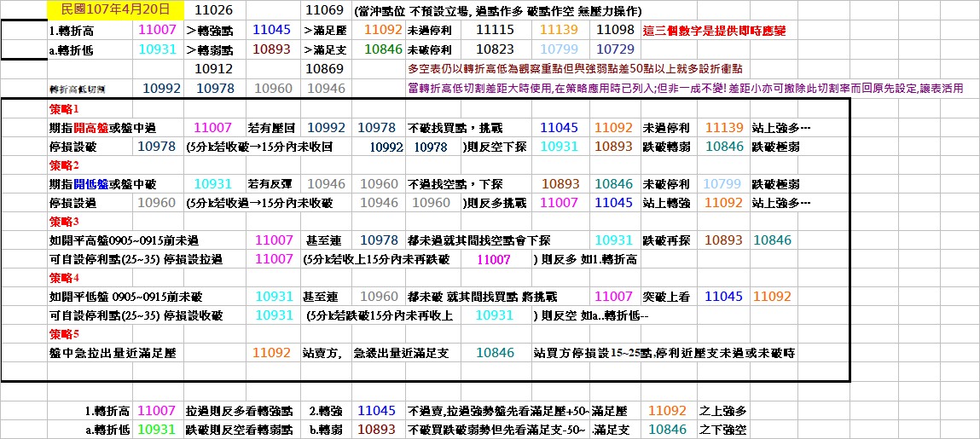The width and height of the screenshot is (980, 439).
Task: Select the cell with value 10823
Action: [x=495, y=50]
